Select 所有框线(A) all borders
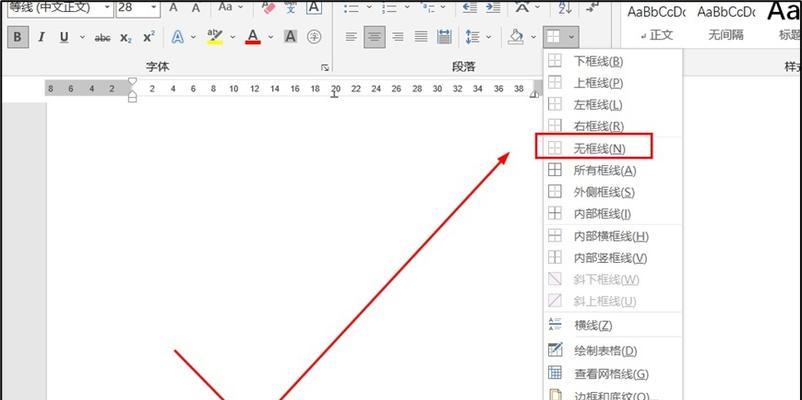802x400 pixels. click(x=612, y=170)
